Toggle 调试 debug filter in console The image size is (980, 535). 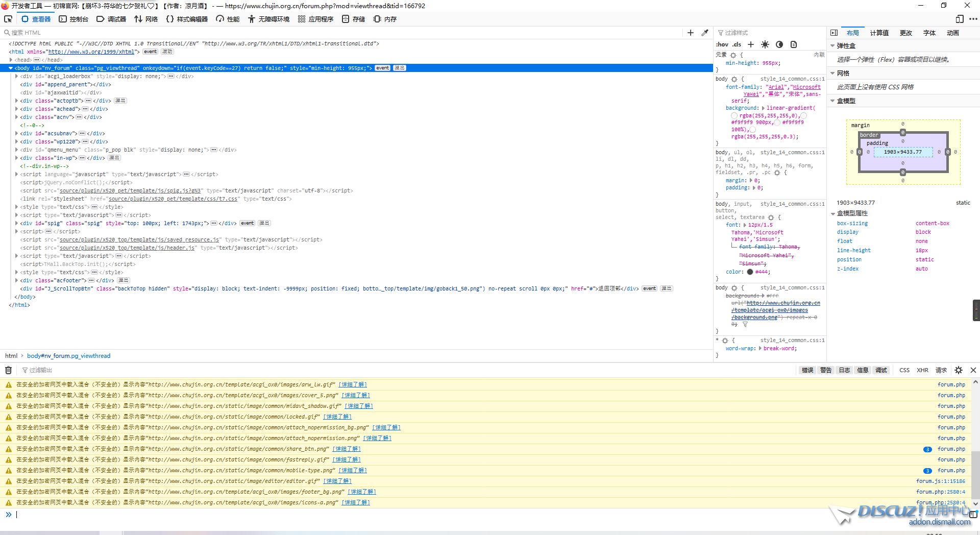[881, 370]
